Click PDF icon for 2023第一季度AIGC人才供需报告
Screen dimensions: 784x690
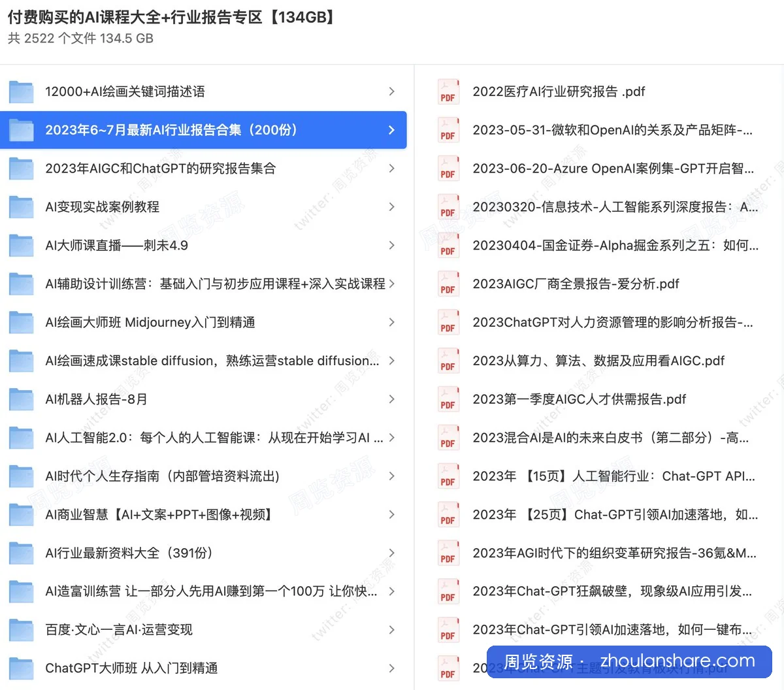[448, 399]
